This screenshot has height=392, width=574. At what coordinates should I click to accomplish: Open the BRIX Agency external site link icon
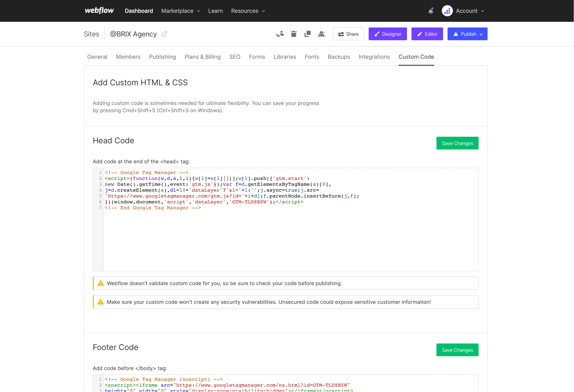coord(164,34)
